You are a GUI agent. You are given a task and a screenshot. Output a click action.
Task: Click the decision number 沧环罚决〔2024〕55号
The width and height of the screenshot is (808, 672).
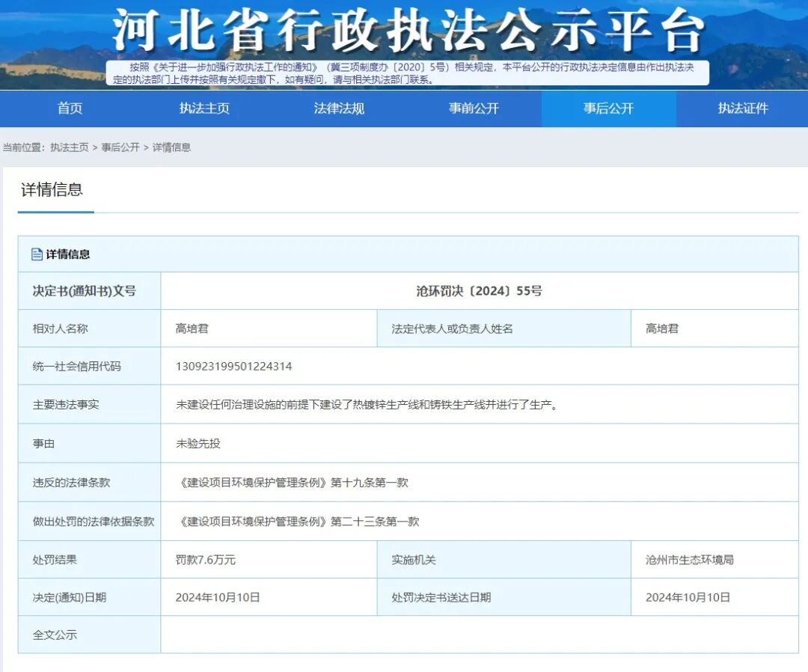[x=480, y=291]
